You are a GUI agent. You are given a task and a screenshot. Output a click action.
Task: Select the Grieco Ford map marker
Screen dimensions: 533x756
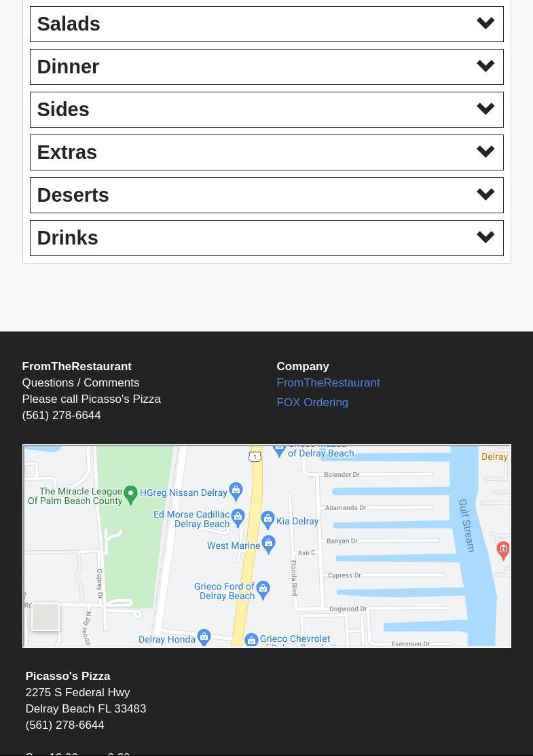(x=263, y=589)
